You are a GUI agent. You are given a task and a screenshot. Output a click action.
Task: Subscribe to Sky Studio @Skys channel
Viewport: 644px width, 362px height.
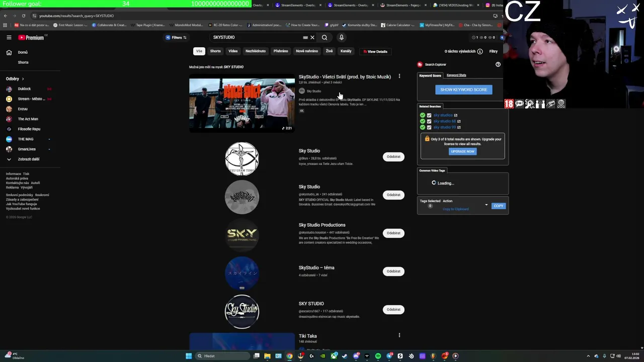(393, 156)
